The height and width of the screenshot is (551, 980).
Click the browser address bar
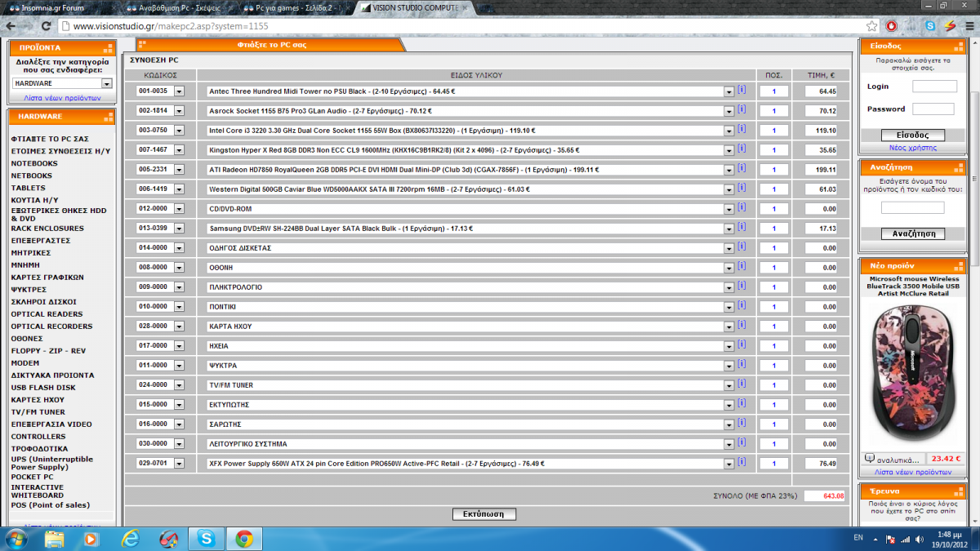pos(461,26)
